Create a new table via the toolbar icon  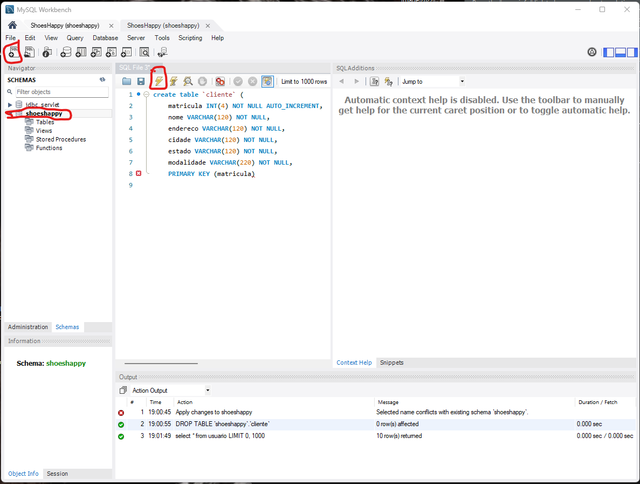(x=81, y=52)
